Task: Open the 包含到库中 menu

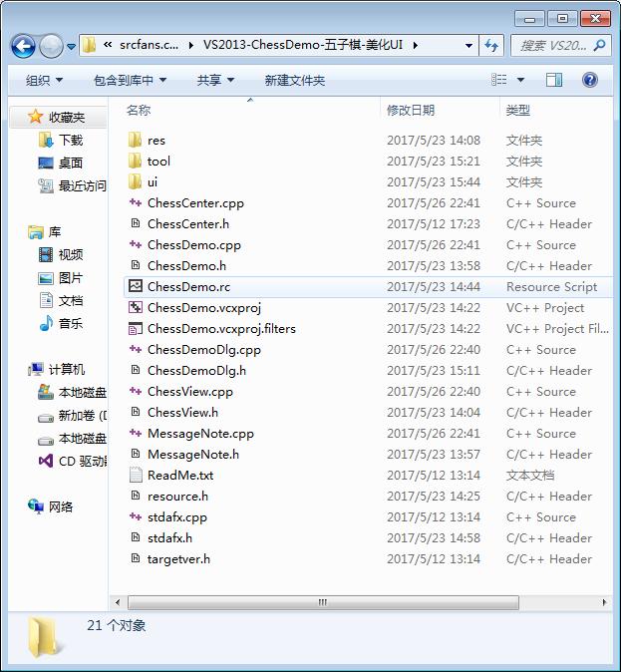Action: coord(130,80)
